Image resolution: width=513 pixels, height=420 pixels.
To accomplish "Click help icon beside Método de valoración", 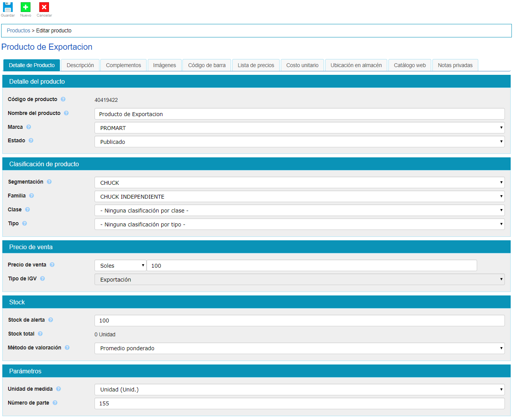I will pos(67,348).
